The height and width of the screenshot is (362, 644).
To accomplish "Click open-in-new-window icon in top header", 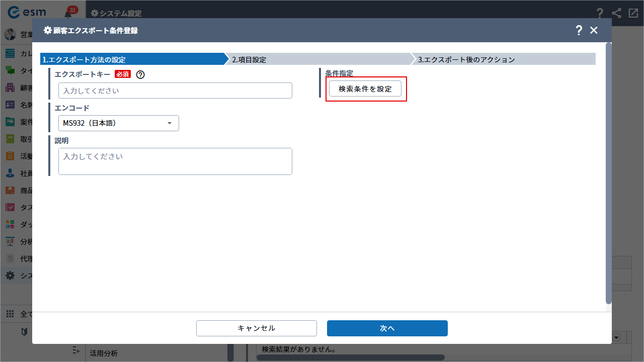I will pyautogui.click(x=633, y=13).
